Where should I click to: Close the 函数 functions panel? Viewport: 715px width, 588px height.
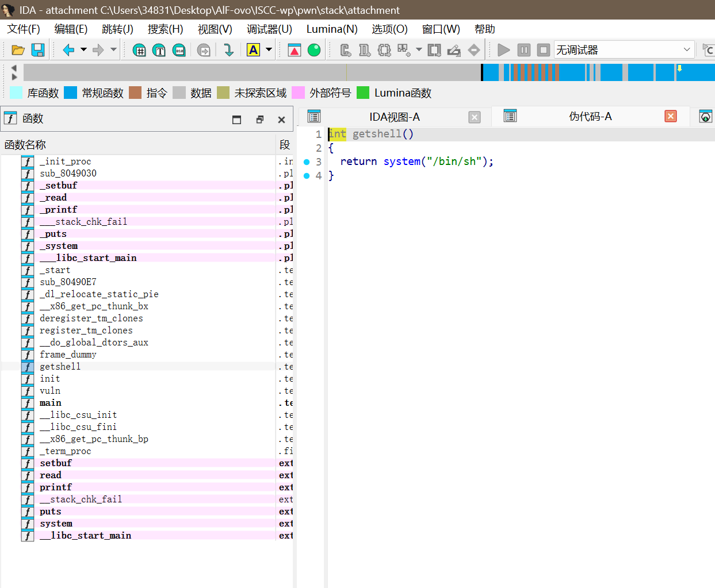[281, 120]
